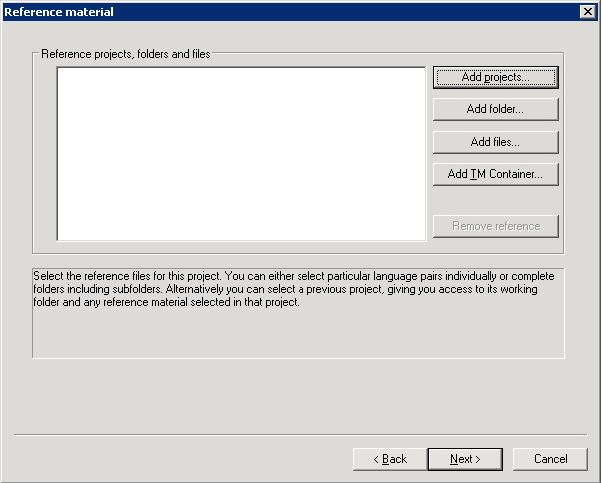Cancel the Reference material wizard
603x483 pixels.
[550, 459]
